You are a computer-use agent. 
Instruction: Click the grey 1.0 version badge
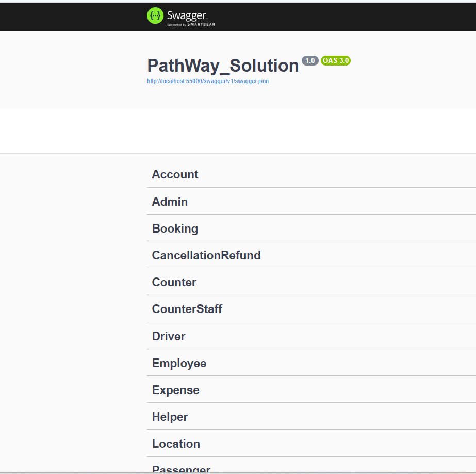310,60
